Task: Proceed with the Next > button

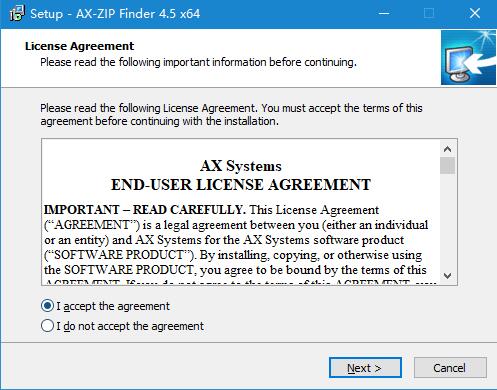Action: click(x=365, y=368)
